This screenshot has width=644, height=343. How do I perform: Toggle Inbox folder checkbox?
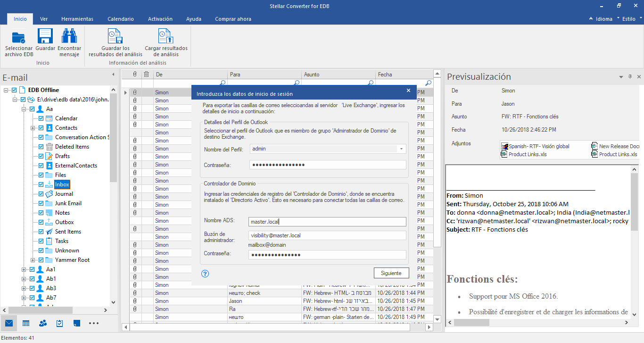[x=41, y=184]
